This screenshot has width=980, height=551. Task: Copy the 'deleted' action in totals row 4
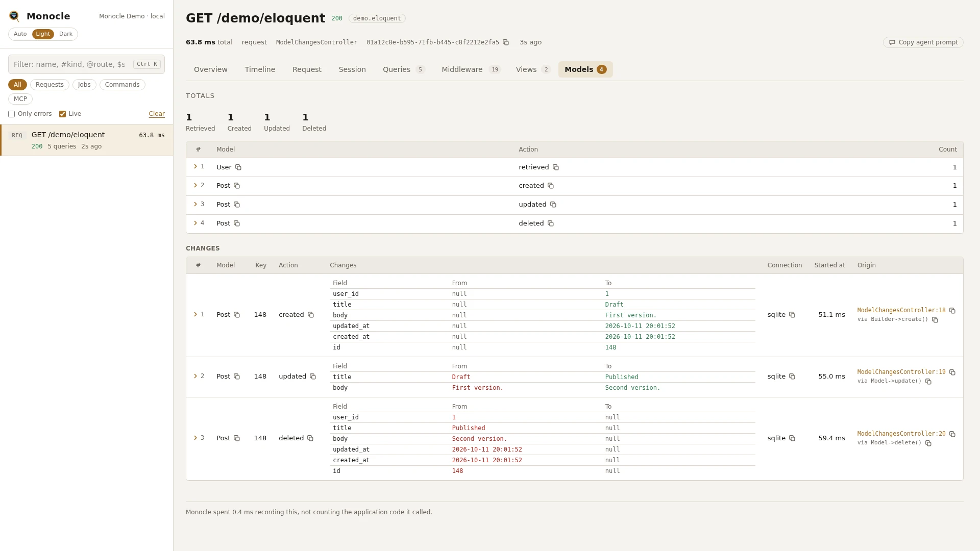click(x=551, y=223)
